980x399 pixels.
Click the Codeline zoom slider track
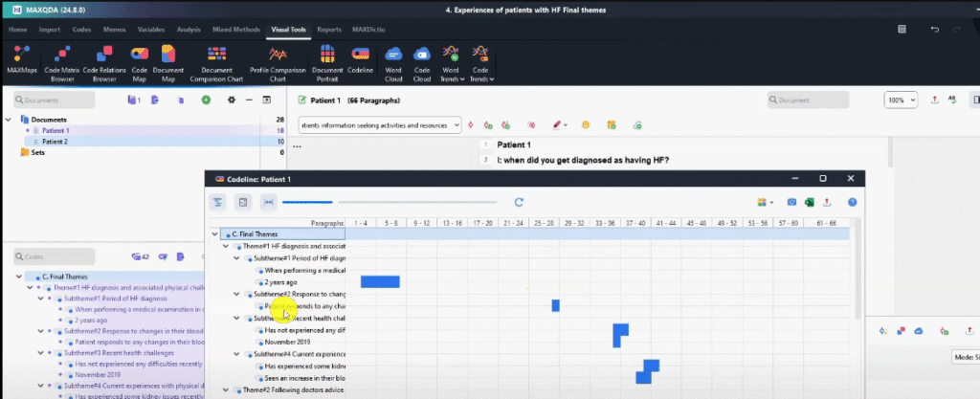tap(390, 202)
